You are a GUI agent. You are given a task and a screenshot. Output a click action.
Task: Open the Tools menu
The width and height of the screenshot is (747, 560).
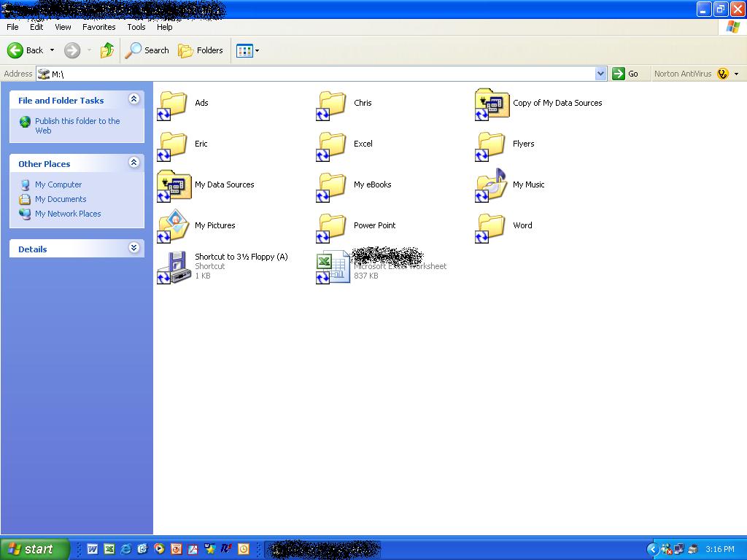tap(136, 27)
